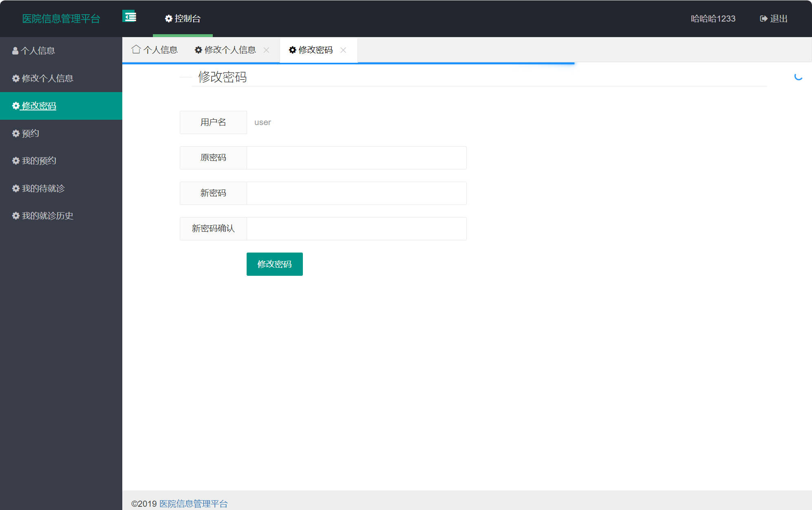This screenshot has width=812, height=510.
Task: Click the gear icon beside 修改个人信息
Action: pyautogui.click(x=15, y=78)
